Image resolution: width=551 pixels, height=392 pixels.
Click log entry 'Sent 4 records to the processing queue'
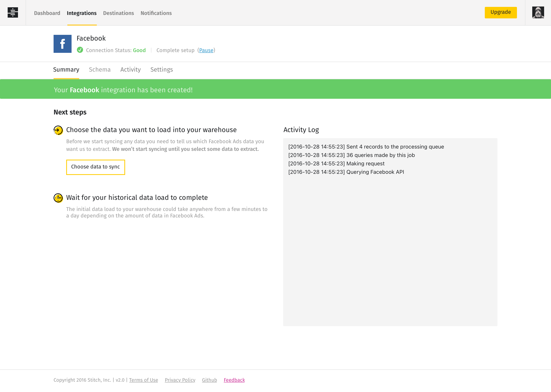[x=366, y=146]
